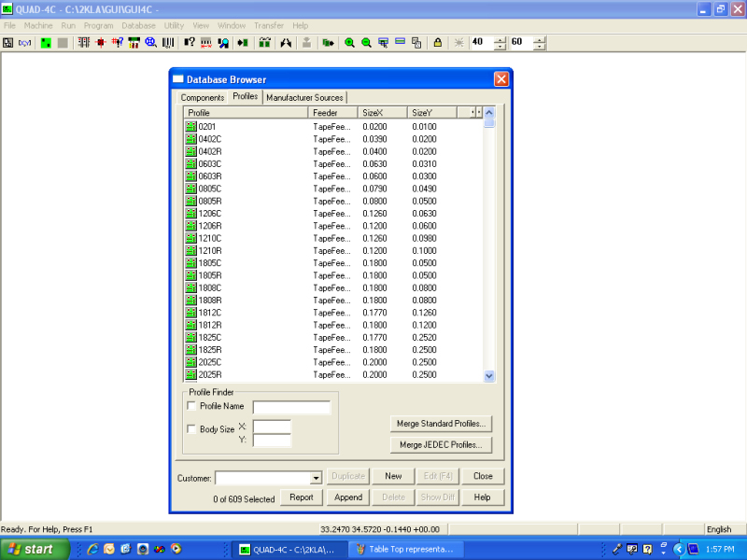The width and height of the screenshot is (747, 560).
Task: Click the Windows start button
Action: [x=35, y=550]
